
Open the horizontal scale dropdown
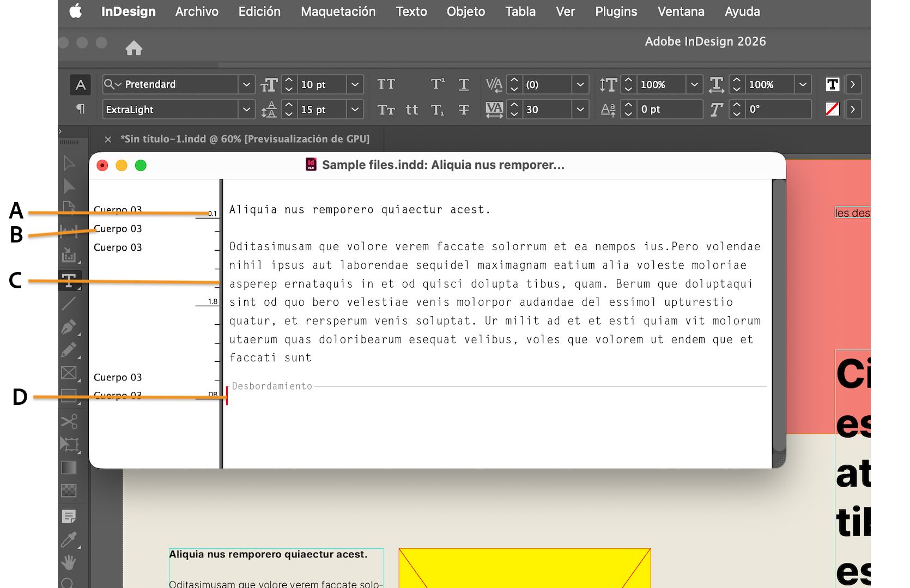tap(803, 84)
